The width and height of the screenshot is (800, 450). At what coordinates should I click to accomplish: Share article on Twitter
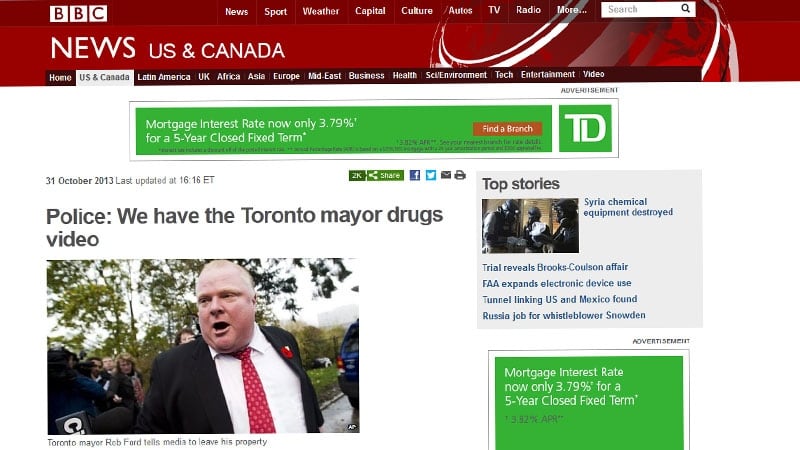pyautogui.click(x=431, y=175)
